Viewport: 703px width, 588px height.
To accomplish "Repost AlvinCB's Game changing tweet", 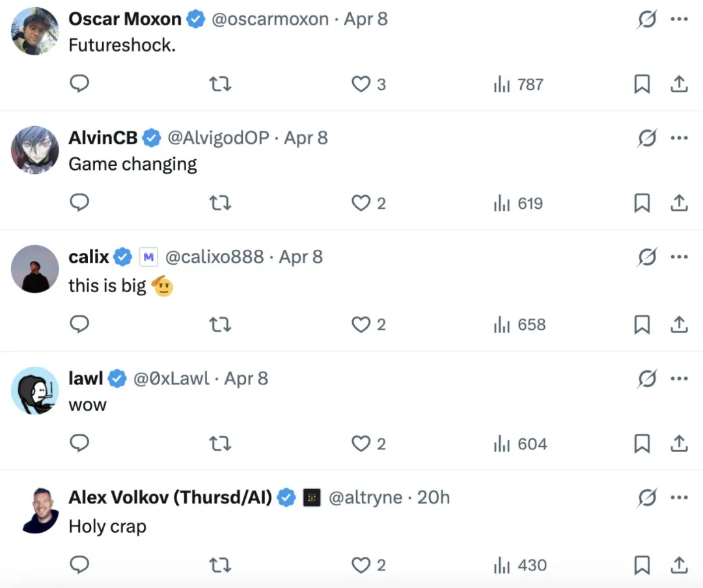I will tap(220, 203).
